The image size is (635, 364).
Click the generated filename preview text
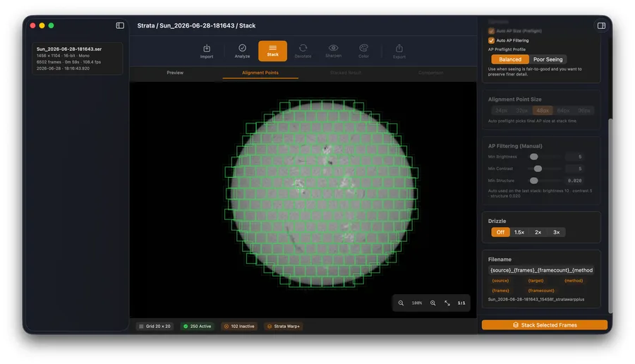click(x=536, y=300)
